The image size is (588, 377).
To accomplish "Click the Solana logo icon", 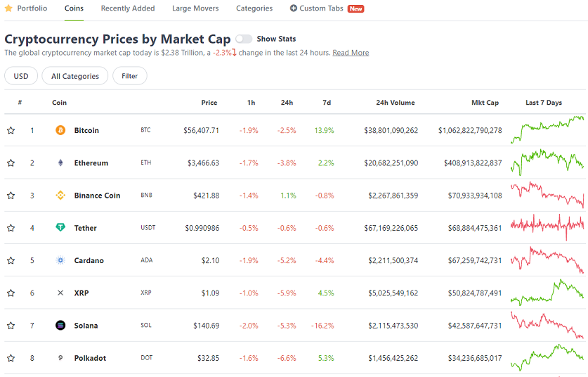I will (x=60, y=325).
